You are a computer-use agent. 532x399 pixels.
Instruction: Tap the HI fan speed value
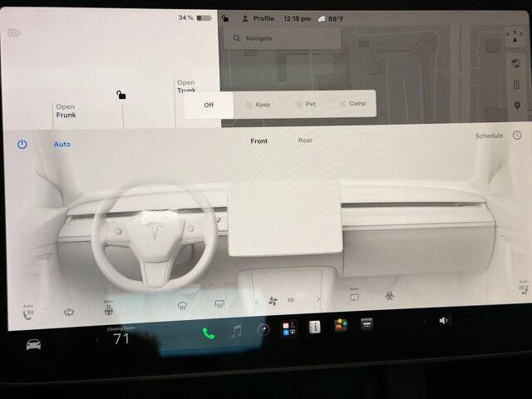[291, 300]
